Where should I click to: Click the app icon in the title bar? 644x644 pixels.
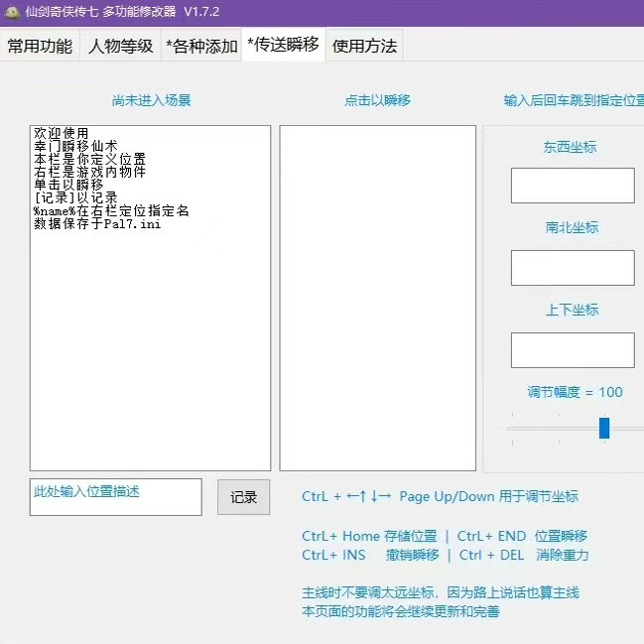[x=12, y=12]
